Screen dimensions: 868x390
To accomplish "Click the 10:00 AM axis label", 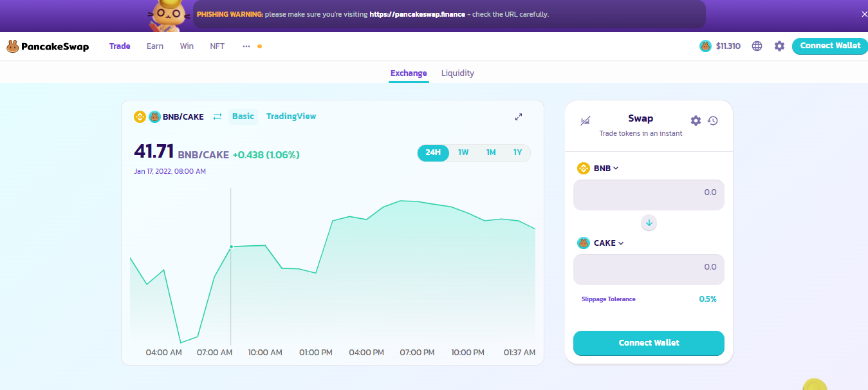I will click(x=265, y=353).
